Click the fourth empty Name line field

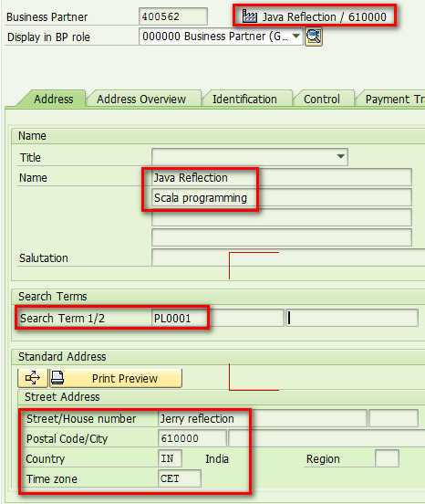point(282,237)
